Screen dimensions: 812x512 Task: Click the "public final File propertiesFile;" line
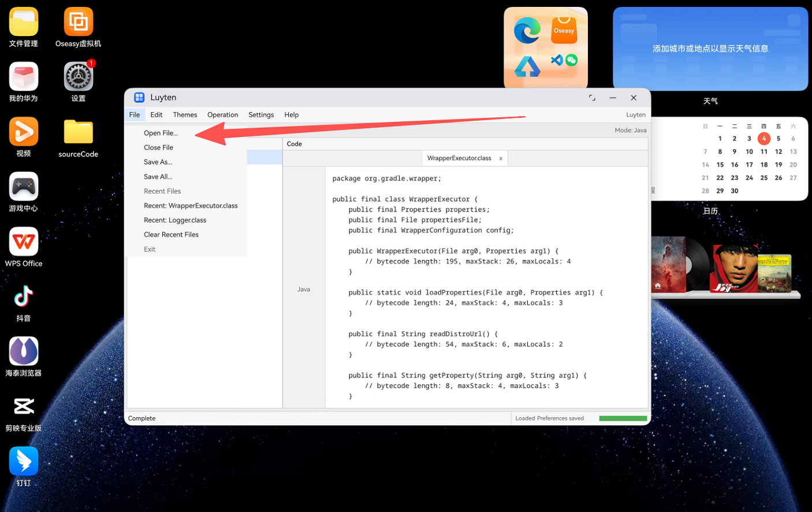click(415, 220)
